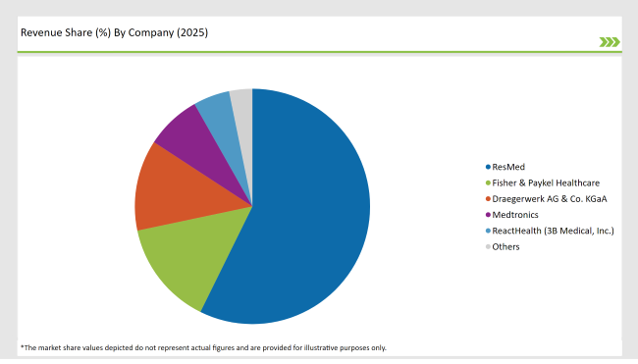The height and width of the screenshot is (364, 638).
Task: Click the 'ResMed' legend label
Action: pyautogui.click(x=508, y=167)
